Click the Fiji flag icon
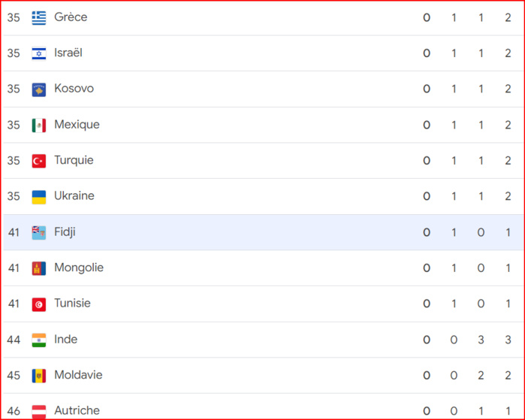This screenshot has height=420, width=525. 39,233
